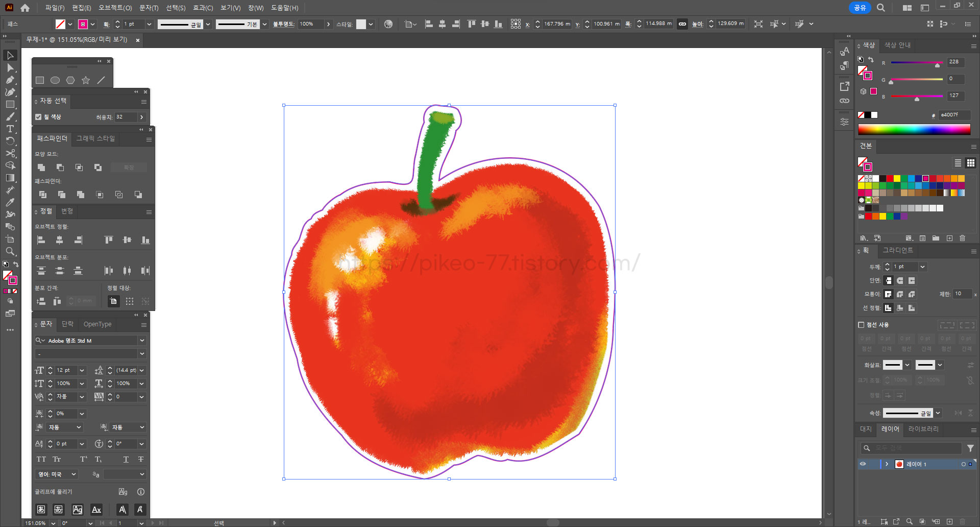The height and width of the screenshot is (527, 980).
Task: Open zoom level 151.05% dropdown
Action: [x=53, y=523]
